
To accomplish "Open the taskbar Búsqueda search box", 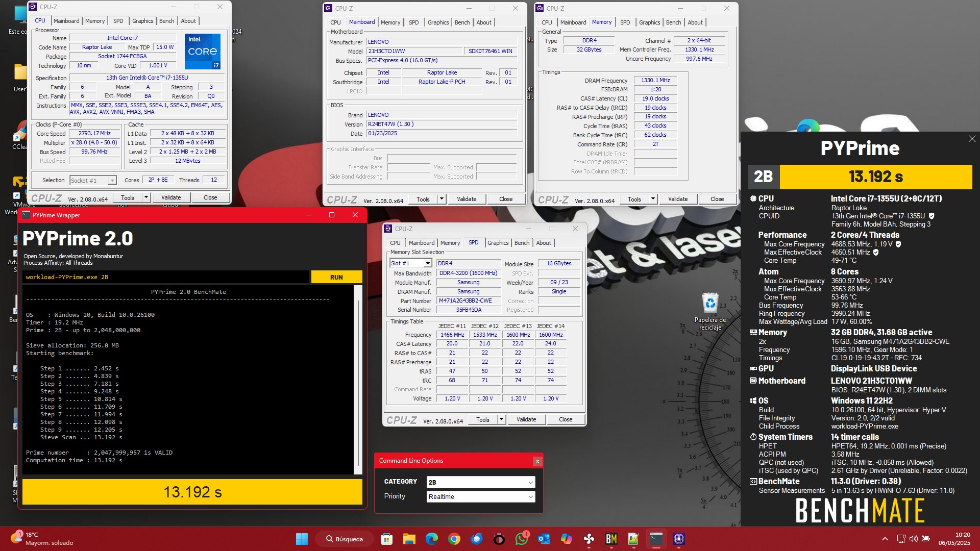I will (x=344, y=539).
